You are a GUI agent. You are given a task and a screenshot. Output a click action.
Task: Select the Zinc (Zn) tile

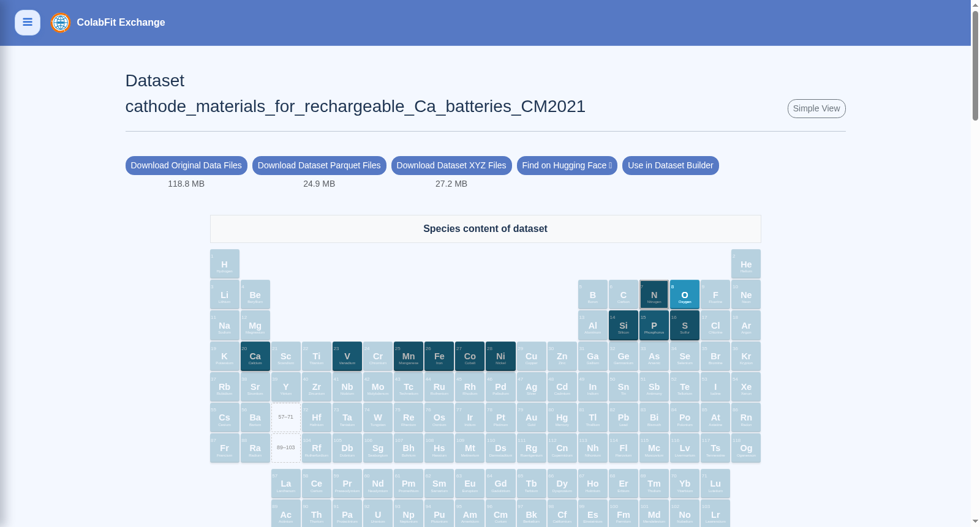[x=562, y=356]
